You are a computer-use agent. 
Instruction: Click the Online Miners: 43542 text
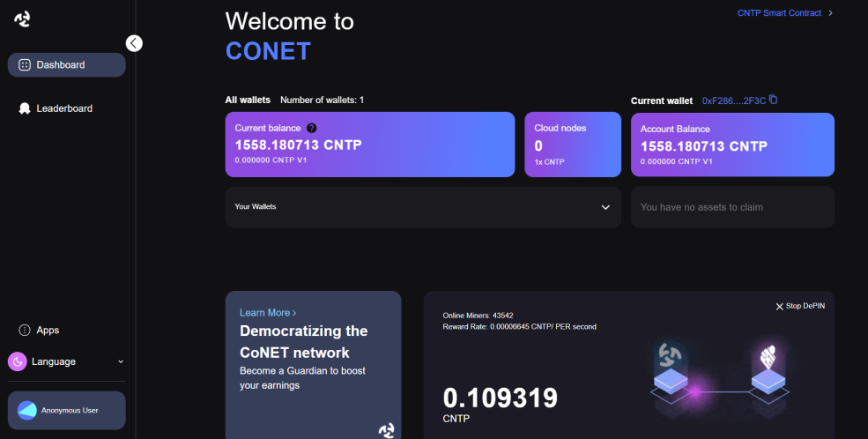coord(478,316)
